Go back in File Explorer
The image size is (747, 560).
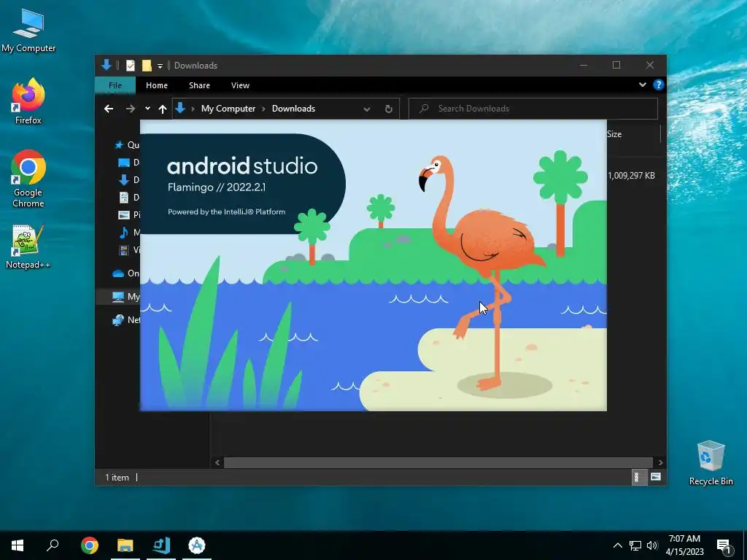coord(109,109)
